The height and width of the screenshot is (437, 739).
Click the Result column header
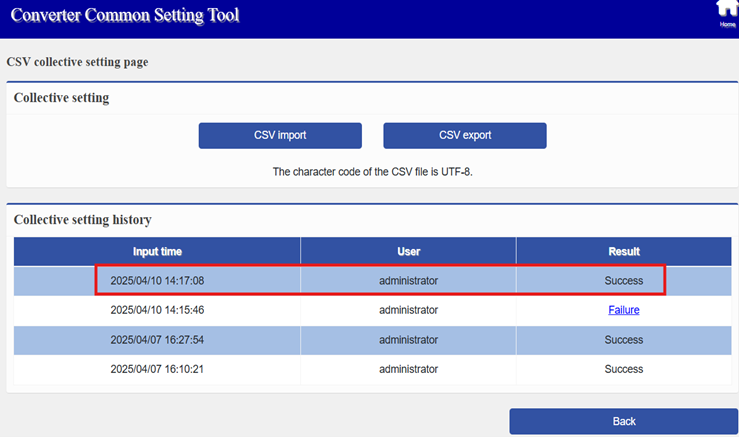pyautogui.click(x=623, y=251)
